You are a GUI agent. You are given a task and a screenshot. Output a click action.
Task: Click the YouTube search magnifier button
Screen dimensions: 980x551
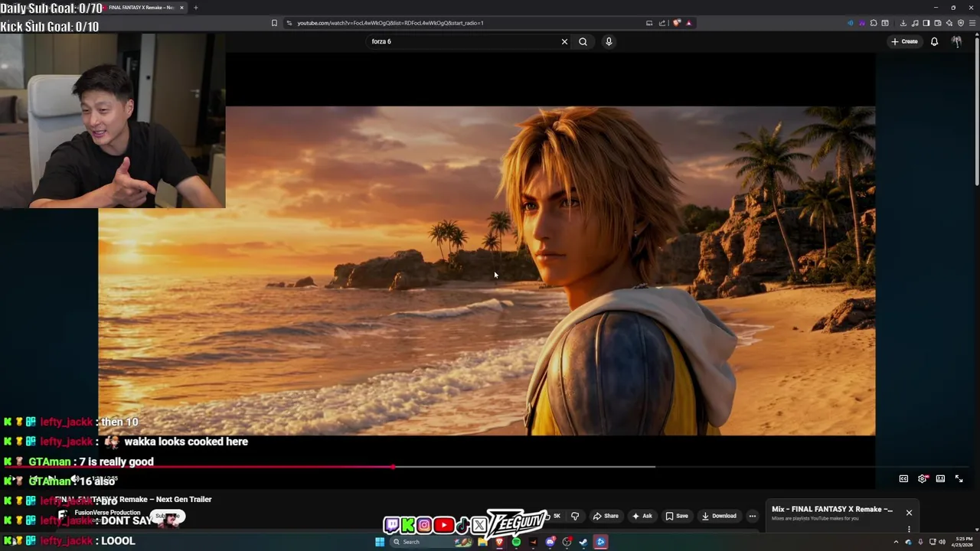point(583,41)
